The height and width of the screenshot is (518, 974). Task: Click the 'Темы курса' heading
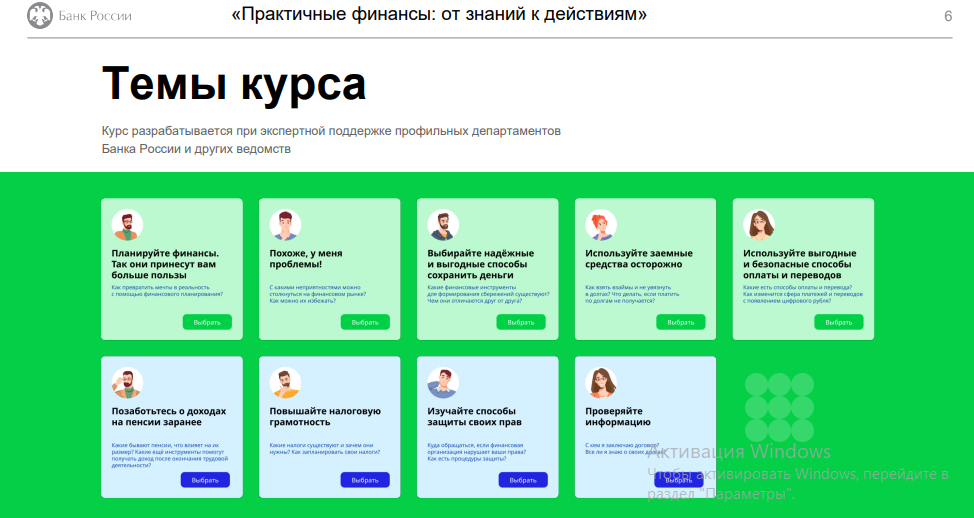click(234, 84)
